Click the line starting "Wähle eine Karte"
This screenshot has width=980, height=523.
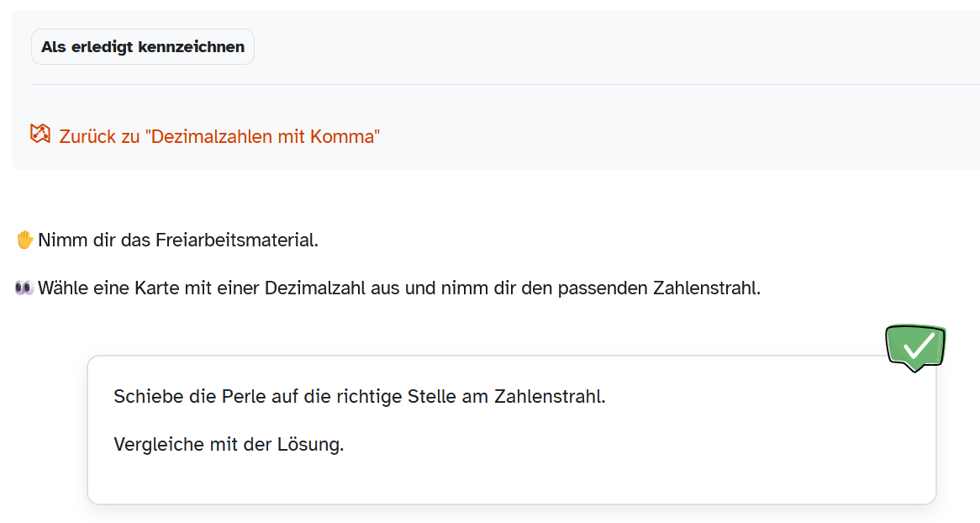[x=398, y=288]
